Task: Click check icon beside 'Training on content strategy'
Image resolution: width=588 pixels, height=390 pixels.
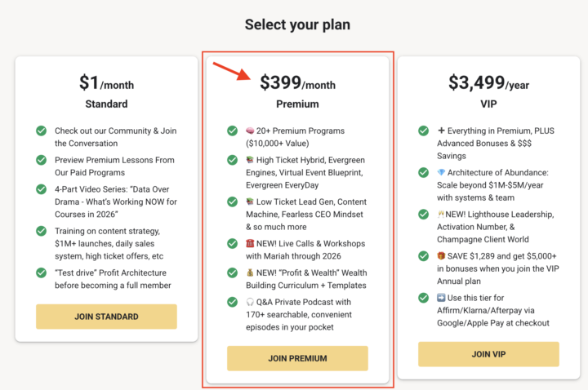Action: pos(42,231)
